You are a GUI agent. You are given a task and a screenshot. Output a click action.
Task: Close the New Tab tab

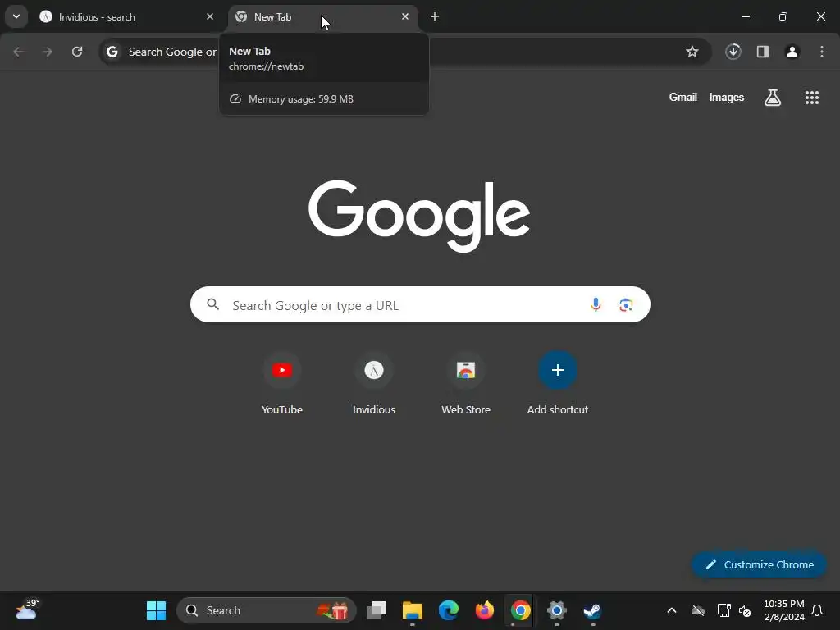[x=405, y=16]
